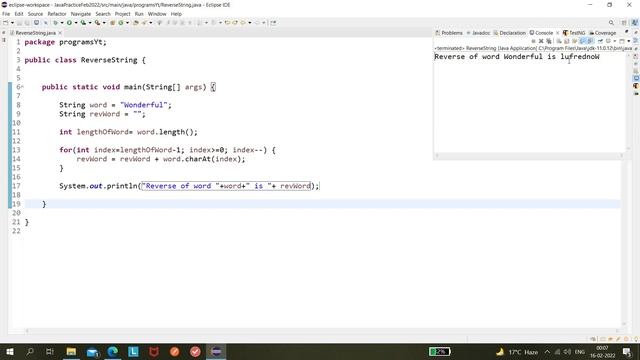Image resolution: width=640 pixels, height=360 pixels.
Task: Click the "Wonderful" string literal on line 8
Action: pos(144,105)
